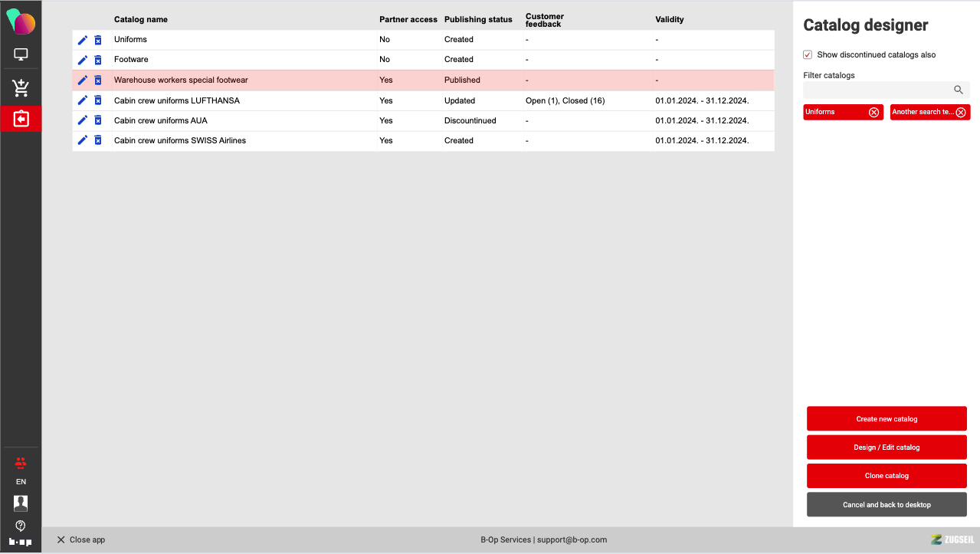Open the desktop monitor icon in sidebar
Screen dimensions: 980x554
tap(21, 54)
